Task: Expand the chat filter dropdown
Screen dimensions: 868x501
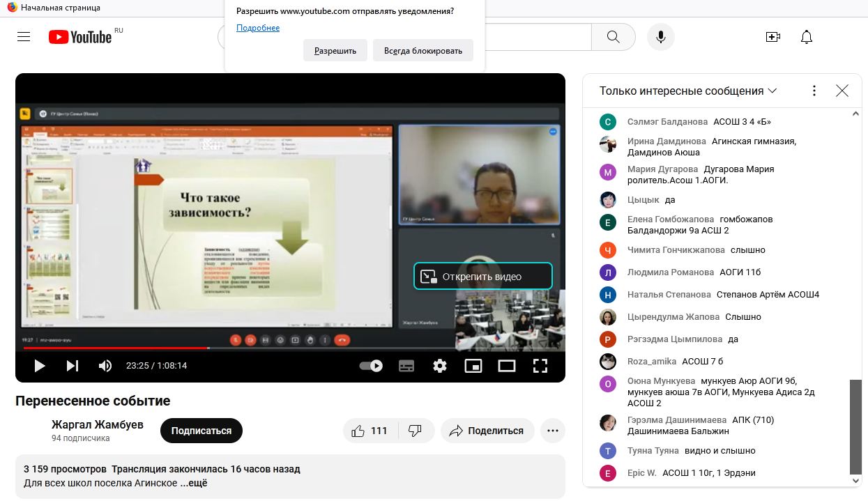Action: pos(772,91)
